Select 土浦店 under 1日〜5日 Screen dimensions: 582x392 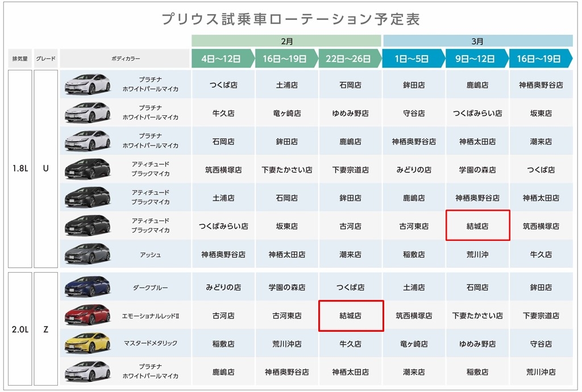[414, 287]
